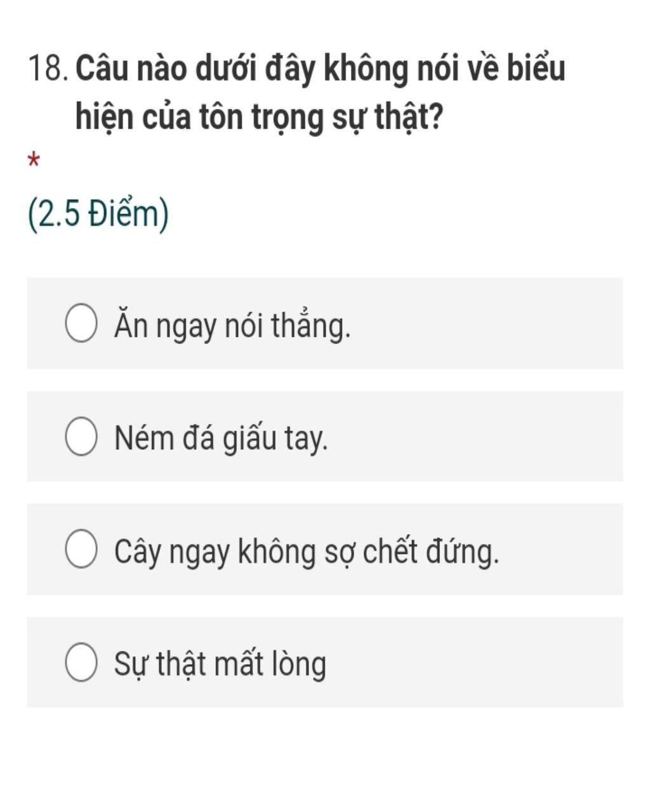
Task: Click the label "Cây ngay không sợ chết đứng."
Action: click(307, 551)
